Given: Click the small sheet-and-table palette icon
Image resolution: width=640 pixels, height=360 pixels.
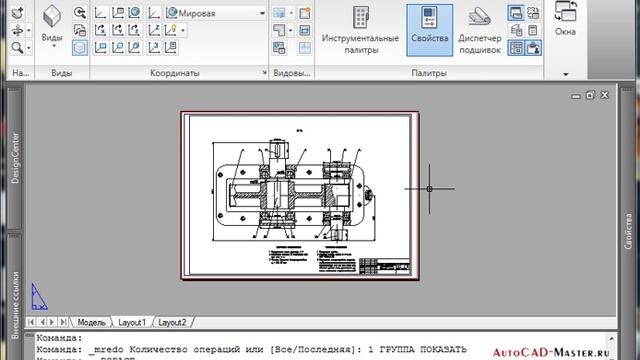Looking at the screenshot, I should 516,30.
